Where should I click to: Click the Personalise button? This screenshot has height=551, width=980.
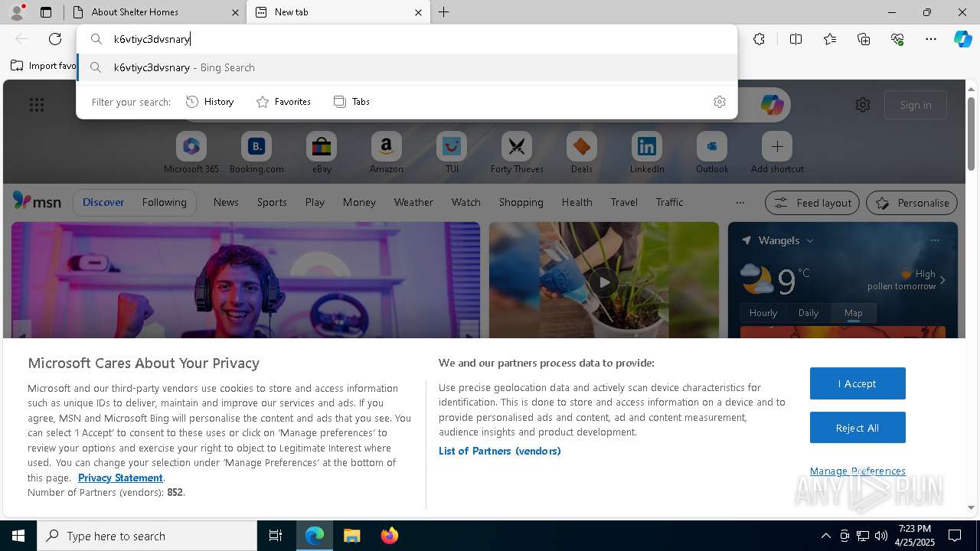pyautogui.click(x=912, y=203)
